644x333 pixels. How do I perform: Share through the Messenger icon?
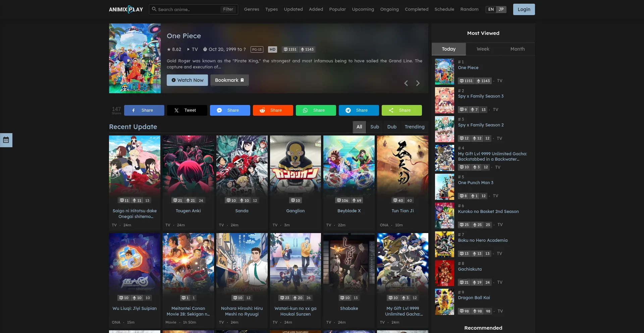[x=220, y=110]
